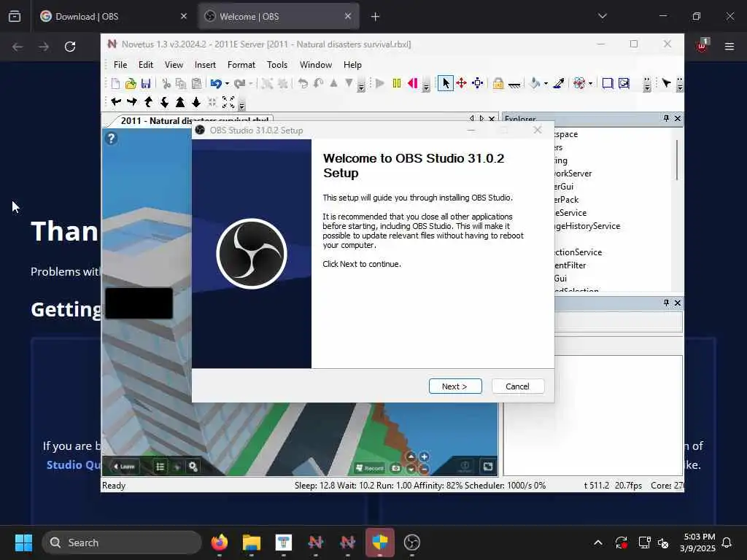Click the in-game fullscreen toggle icon
Screen dimensions: 747x560
pyautogui.click(x=488, y=467)
